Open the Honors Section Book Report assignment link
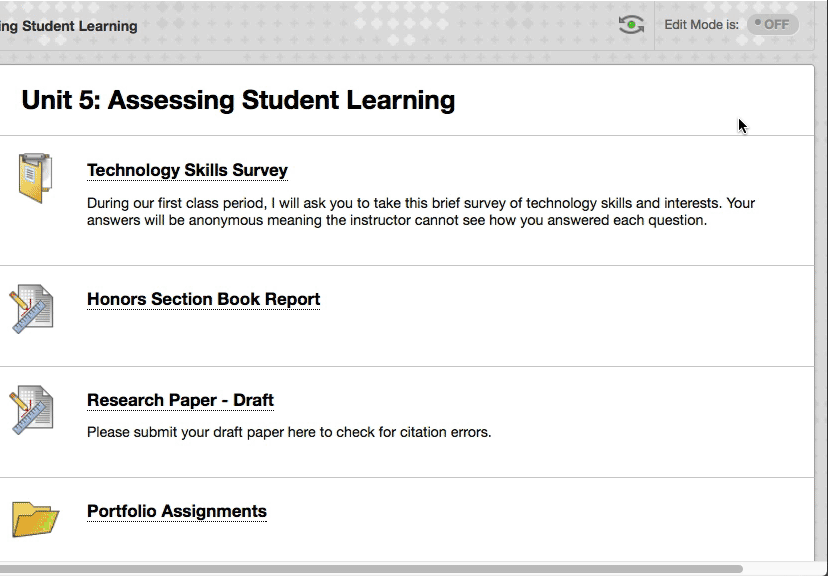Image resolution: width=828 pixels, height=576 pixels. click(x=203, y=299)
